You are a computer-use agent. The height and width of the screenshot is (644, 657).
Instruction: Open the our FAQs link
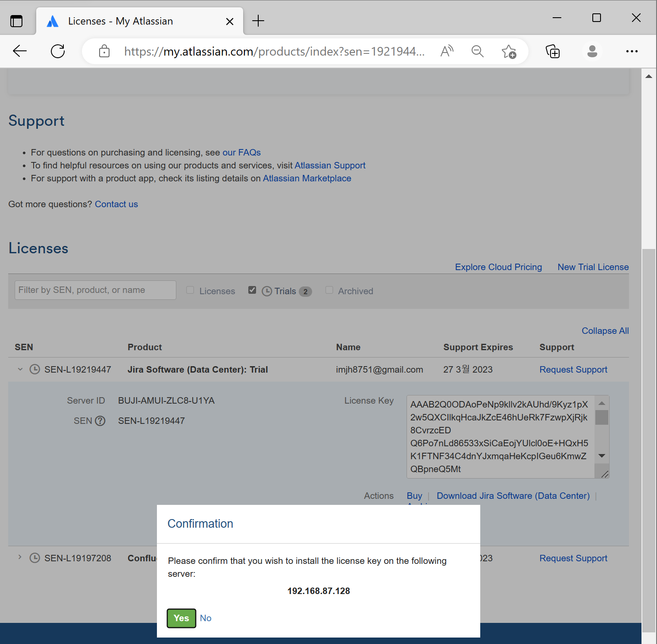click(241, 152)
